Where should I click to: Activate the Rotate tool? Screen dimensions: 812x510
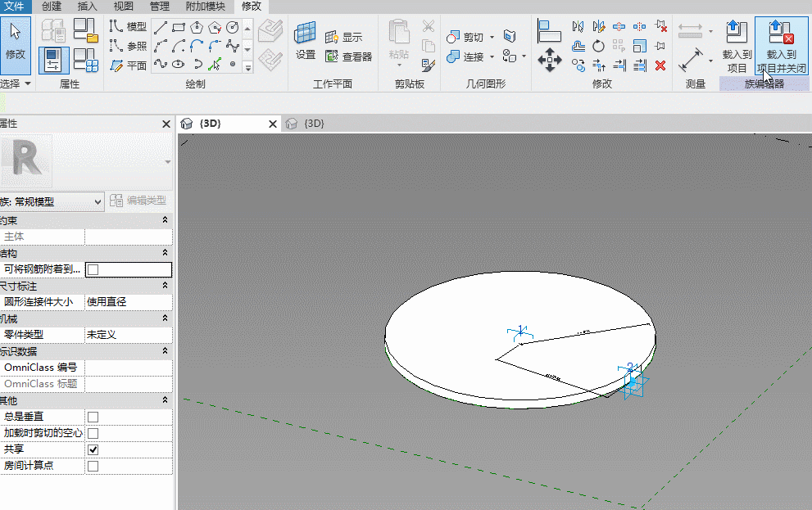[x=598, y=46]
